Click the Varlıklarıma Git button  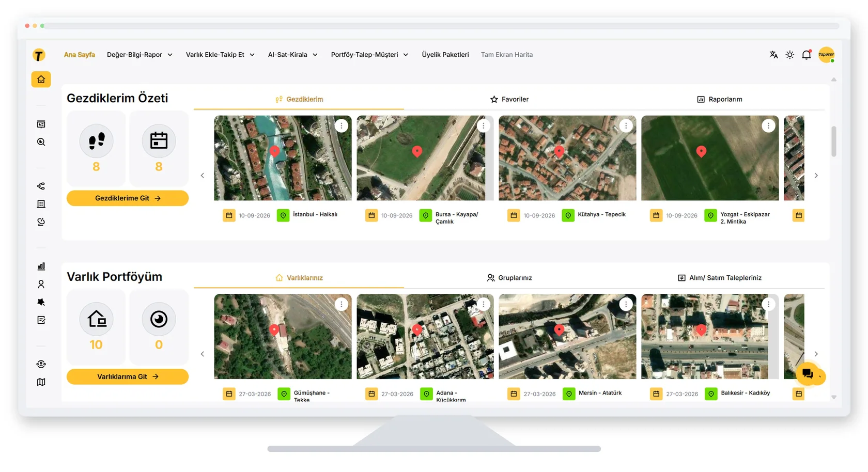tap(128, 376)
